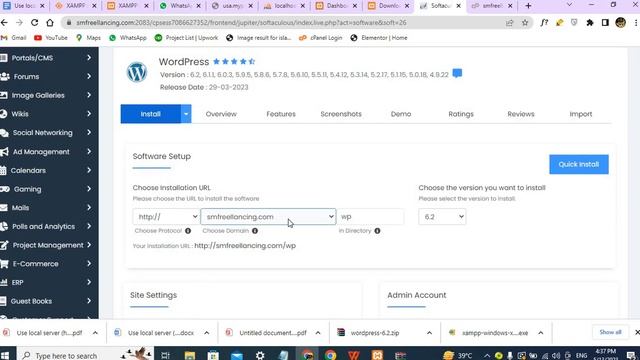Click the blue Install button
This screenshot has width=640, height=360.
pyautogui.click(x=151, y=114)
